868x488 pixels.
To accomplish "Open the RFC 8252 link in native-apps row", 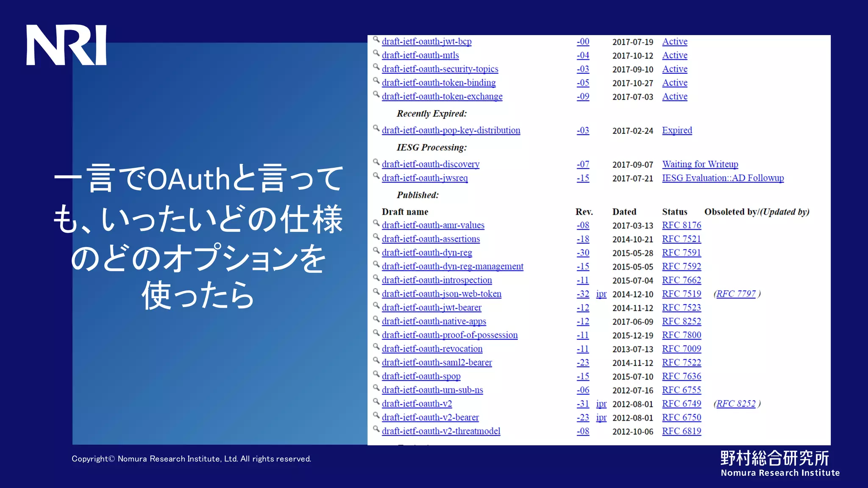I will pyautogui.click(x=682, y=322).
